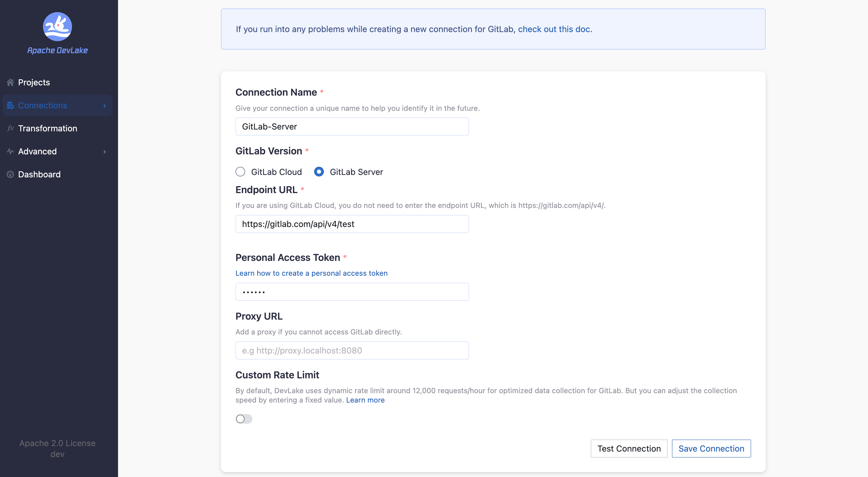Click the Projects house icon

point(11,82)
